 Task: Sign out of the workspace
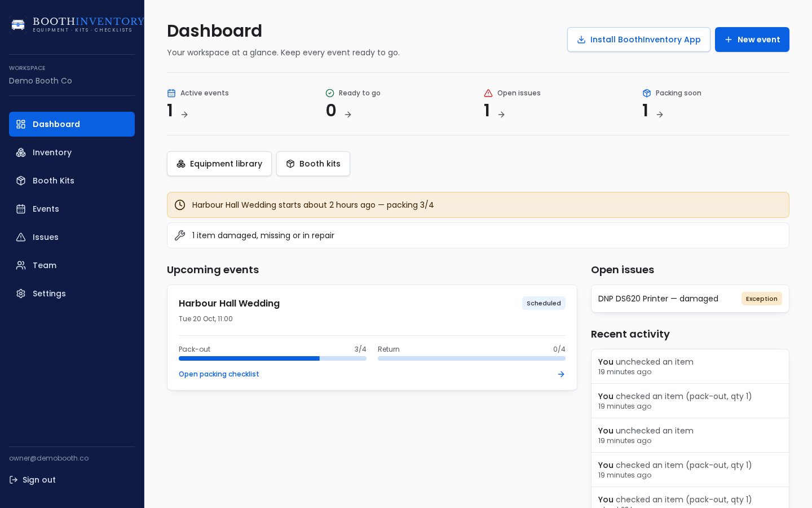click(33, 480)
